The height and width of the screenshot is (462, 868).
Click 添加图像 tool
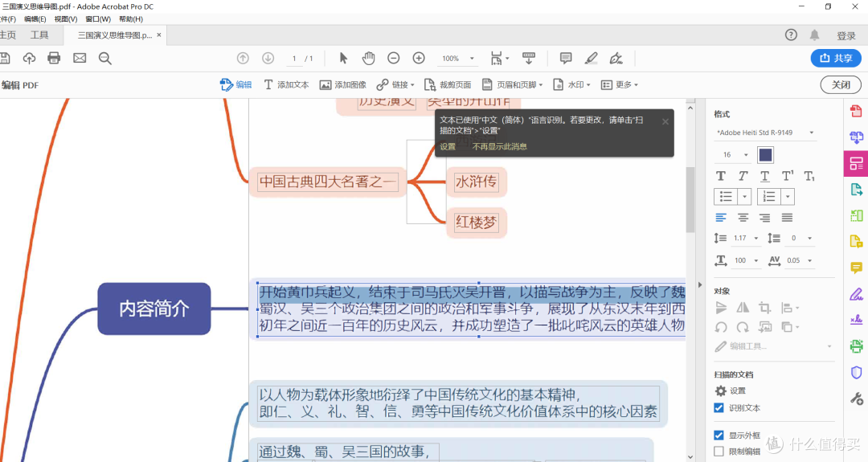342,84
